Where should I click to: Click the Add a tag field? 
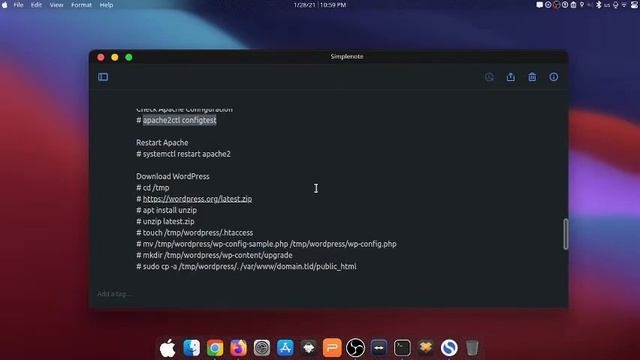click(114, 293)
